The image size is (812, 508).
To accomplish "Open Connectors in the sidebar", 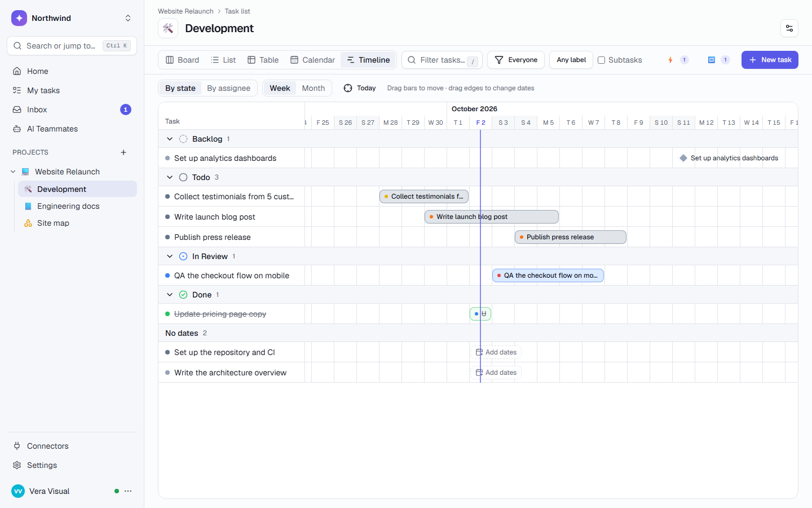I will (72, 446).
